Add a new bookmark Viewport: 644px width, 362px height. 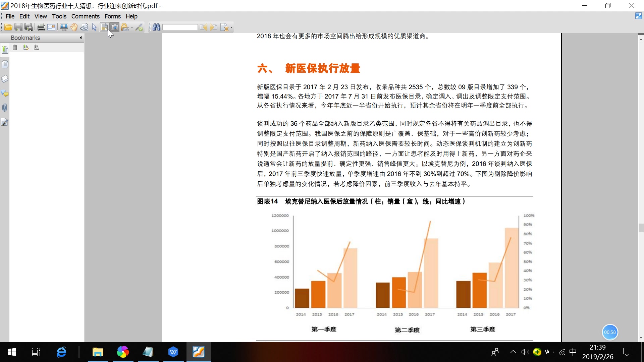(x=26, y=47)
